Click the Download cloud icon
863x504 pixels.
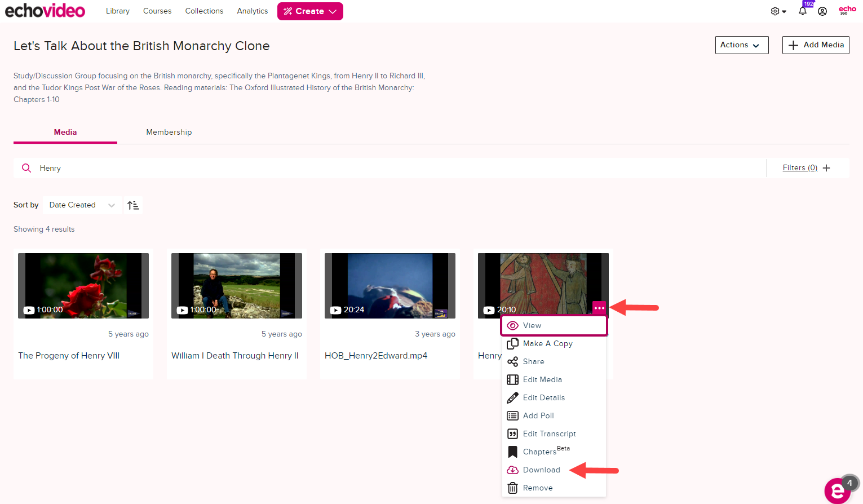(512, 470)
